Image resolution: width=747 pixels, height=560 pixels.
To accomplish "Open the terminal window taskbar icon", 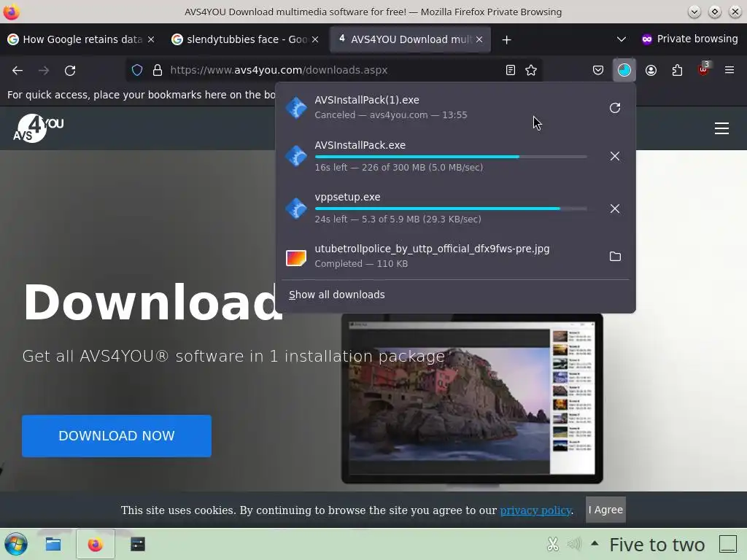I will click(x=138, y=544).
